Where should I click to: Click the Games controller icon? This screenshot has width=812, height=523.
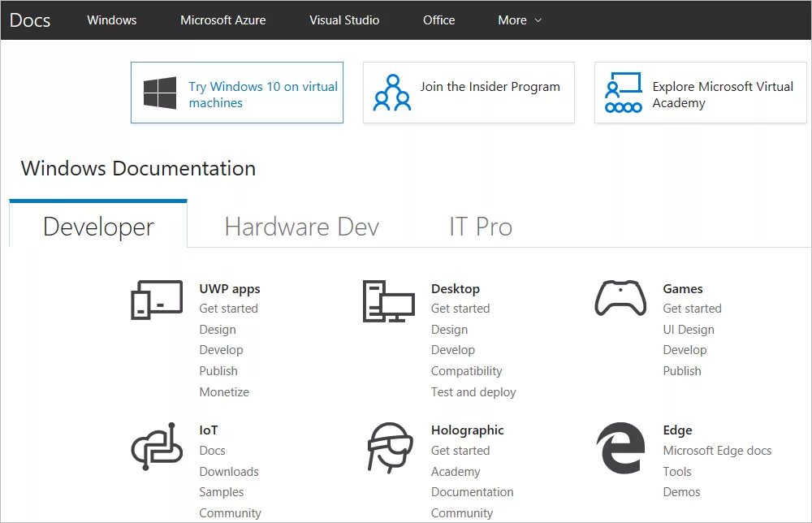pos(620,298)
